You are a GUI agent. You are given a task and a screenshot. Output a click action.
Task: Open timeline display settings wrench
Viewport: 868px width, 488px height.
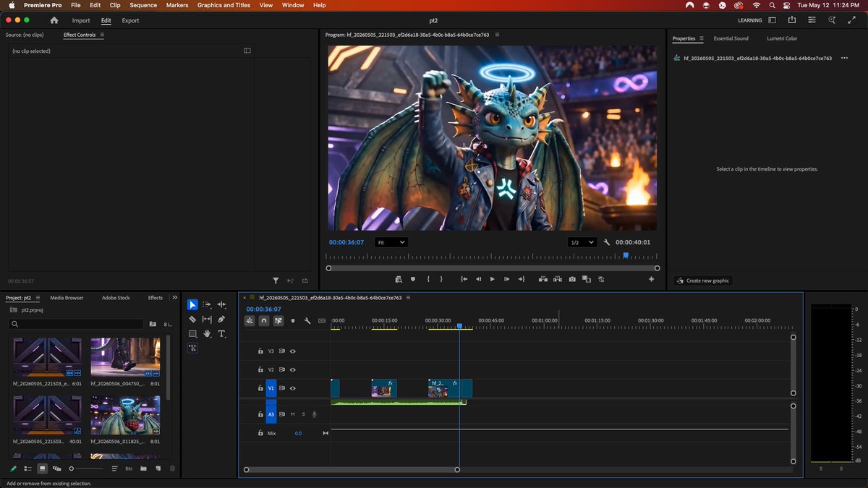307,321
